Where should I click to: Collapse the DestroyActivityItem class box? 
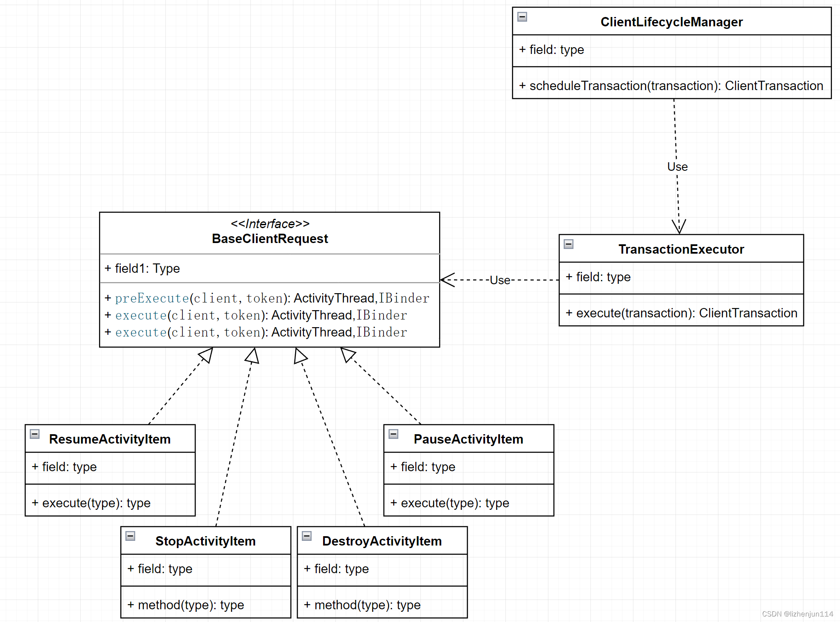[307, 536]
